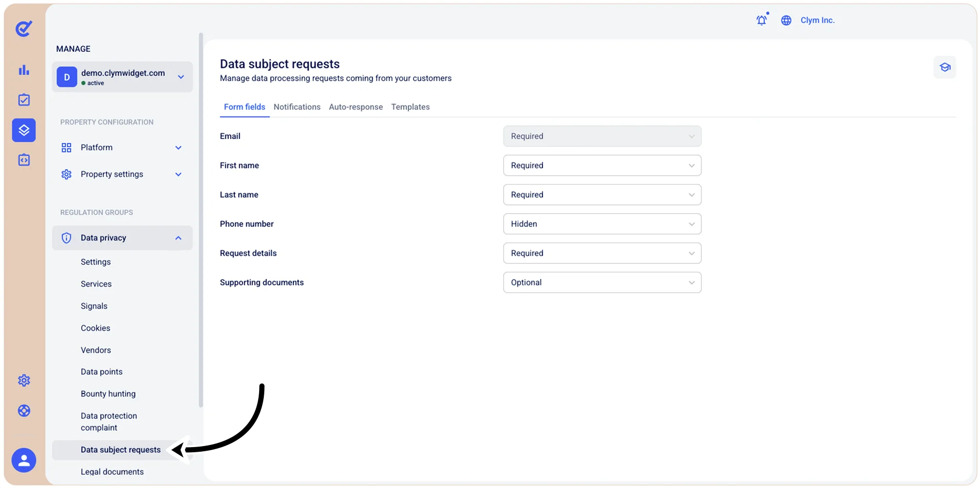980x488 pixels.
Task: Expand the Property settings chevron
Action: (178, 174)
